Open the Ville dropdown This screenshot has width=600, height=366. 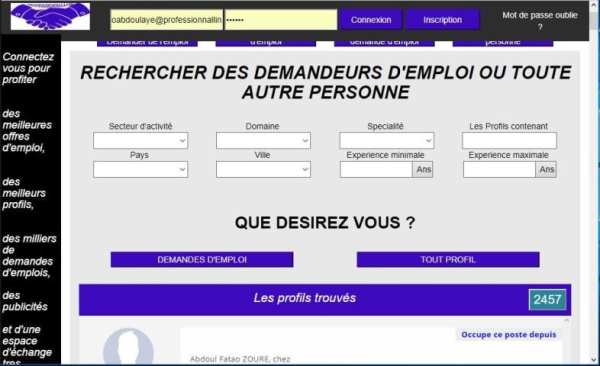(263, 169)
